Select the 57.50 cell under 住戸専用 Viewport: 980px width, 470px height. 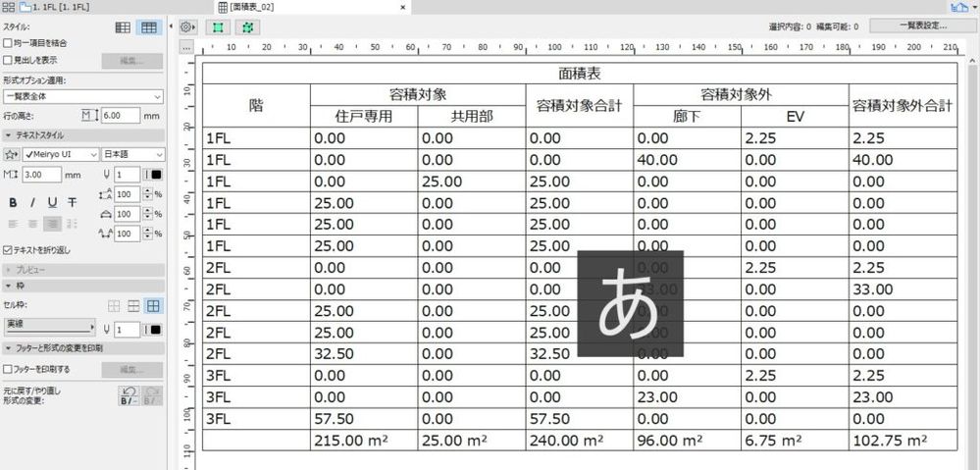[364, 419]
